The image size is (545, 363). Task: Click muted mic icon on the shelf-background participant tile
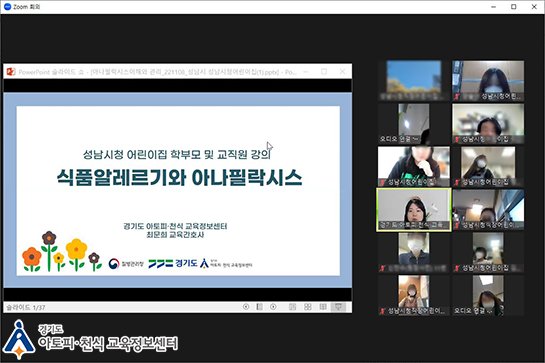click(457, 139)
